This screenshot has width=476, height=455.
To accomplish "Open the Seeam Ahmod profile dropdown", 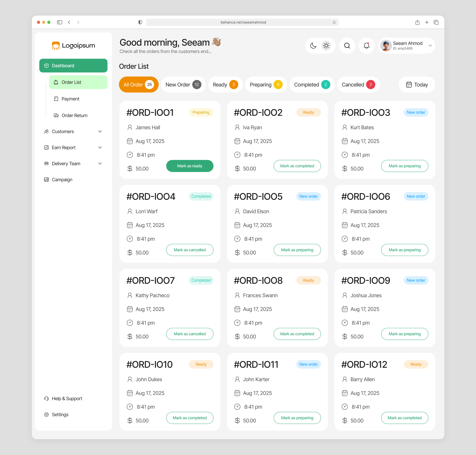I will pos(406,46).
